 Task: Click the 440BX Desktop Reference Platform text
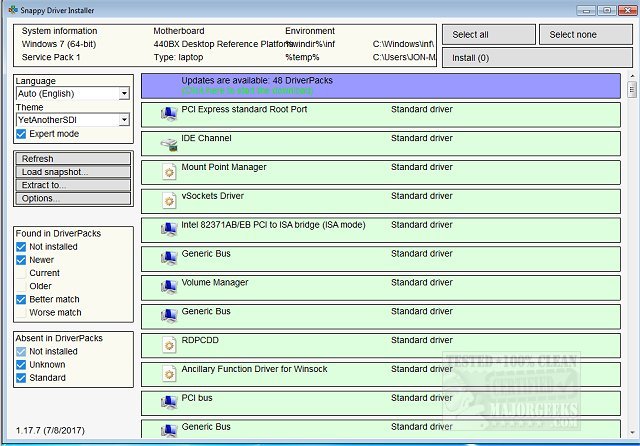[223, 44]
